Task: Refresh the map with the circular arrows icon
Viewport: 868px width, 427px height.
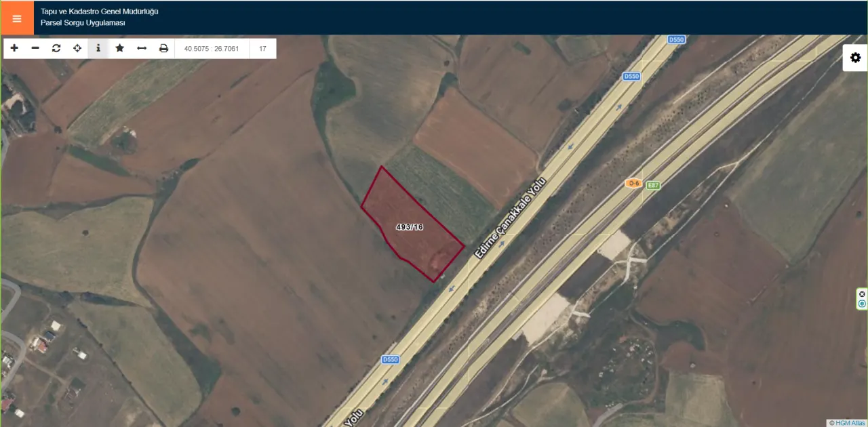Action: (x=56, y=48)
